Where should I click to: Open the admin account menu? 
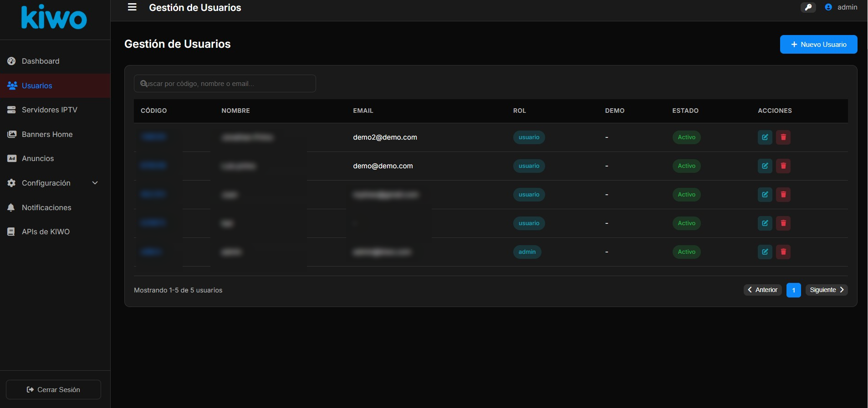pos(841,7)
